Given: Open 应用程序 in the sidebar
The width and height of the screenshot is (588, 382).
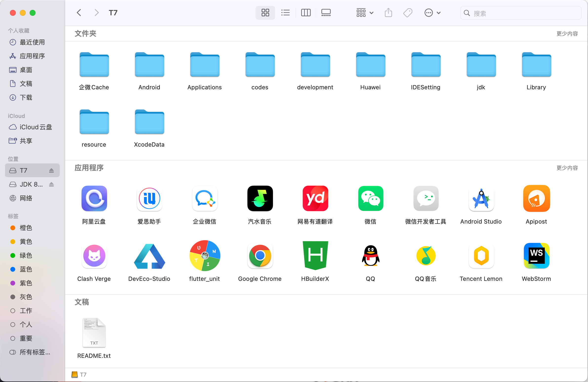Looking at the screenshot, I should click(32, 56).
